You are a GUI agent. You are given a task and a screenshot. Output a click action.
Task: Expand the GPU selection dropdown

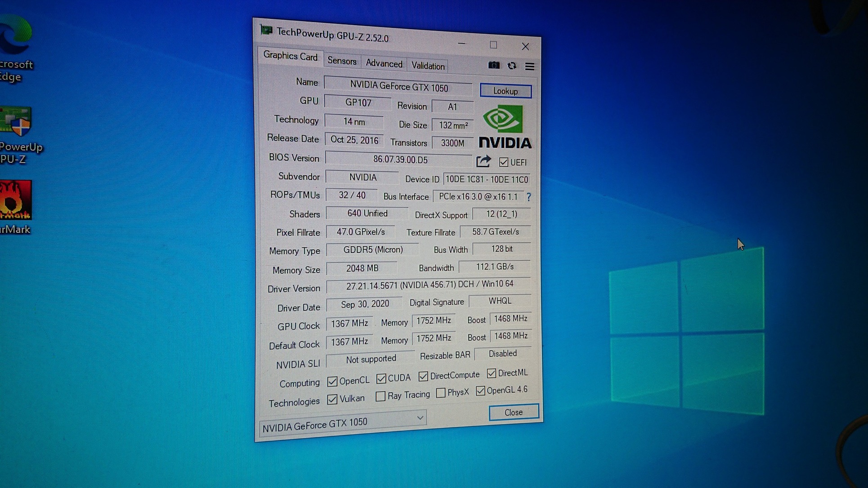[420, 417]
